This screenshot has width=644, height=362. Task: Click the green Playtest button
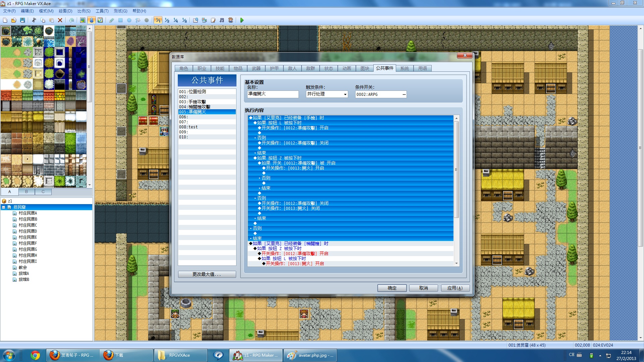242,20
